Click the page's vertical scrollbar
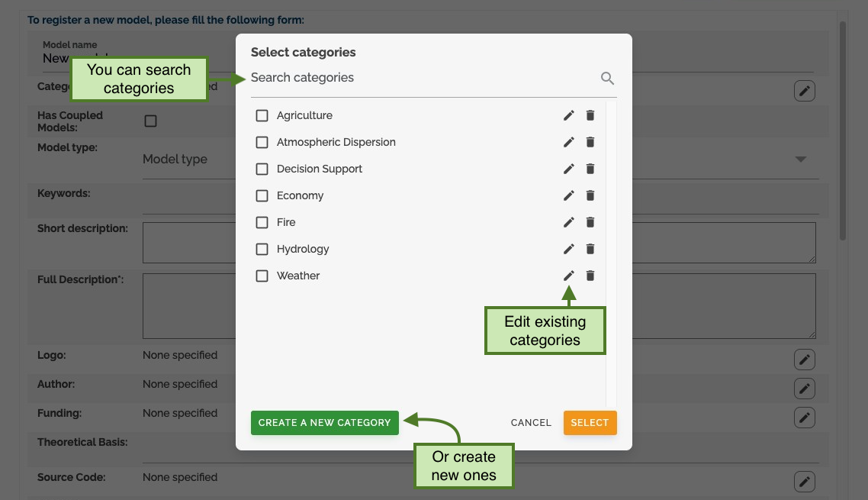The width and height of the screenshot is (868, 500). 843,131
